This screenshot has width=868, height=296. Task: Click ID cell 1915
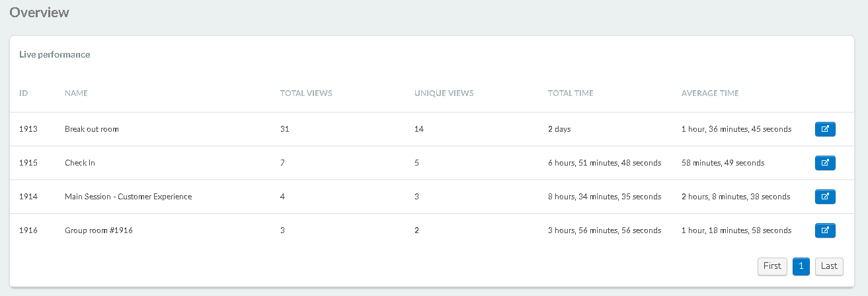coord(28,163)
